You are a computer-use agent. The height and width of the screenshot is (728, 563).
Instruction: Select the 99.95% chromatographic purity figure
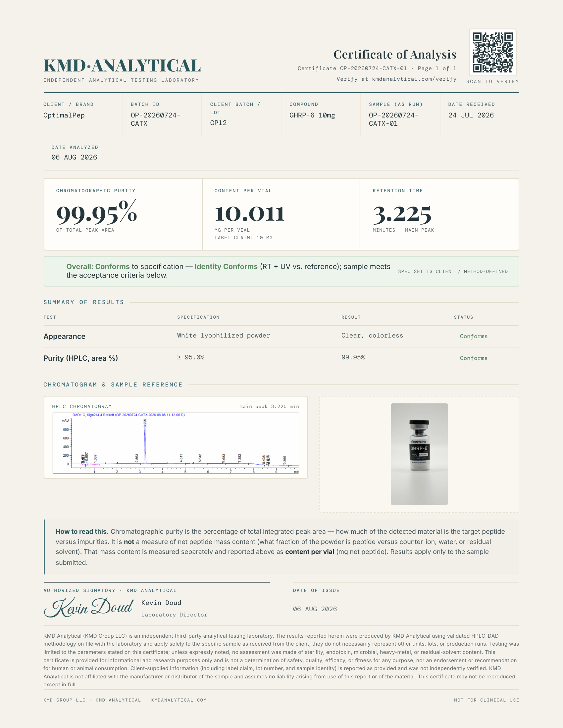(x=97, y=213)
